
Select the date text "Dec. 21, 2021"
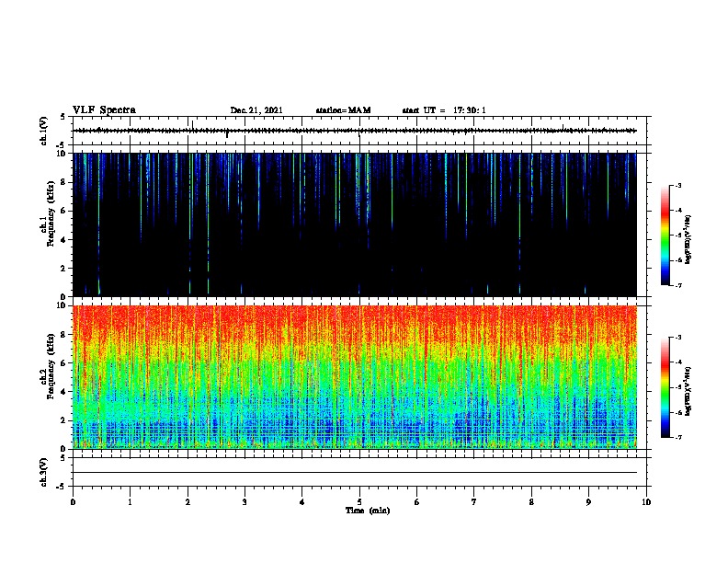click(x=256, y=110)
